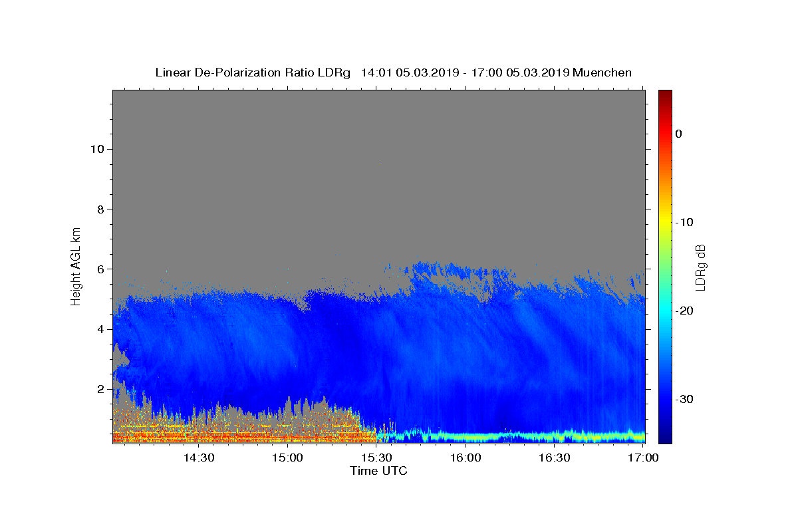The image size is (798, 532).
Task: Click the colorbar value label -10
Action: pos(684,222)
